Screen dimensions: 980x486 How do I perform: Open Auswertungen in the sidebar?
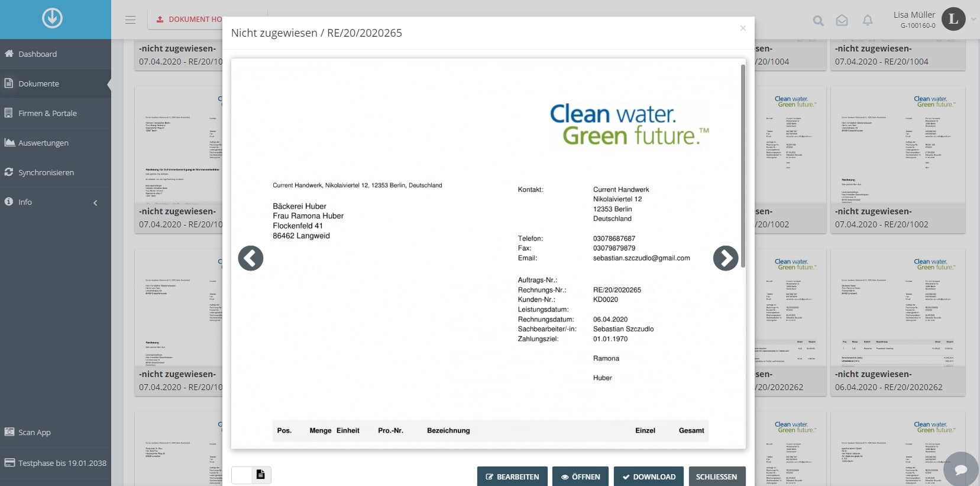56,143
